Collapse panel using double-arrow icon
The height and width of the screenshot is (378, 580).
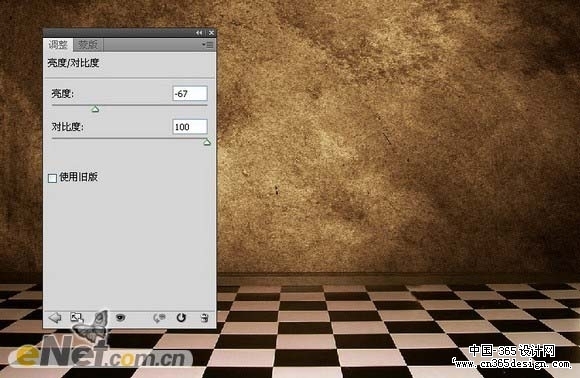pyautogui.click(x=199, y=33)
